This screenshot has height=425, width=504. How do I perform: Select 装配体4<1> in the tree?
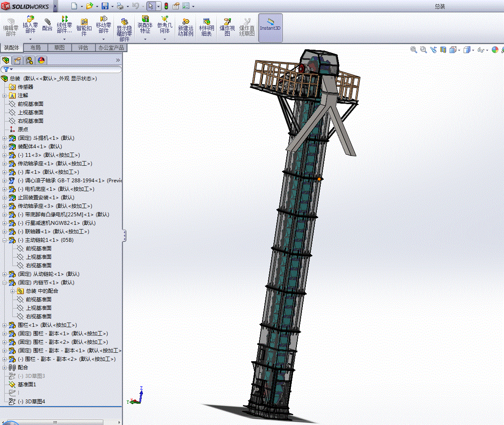click(x=40, y=147)
